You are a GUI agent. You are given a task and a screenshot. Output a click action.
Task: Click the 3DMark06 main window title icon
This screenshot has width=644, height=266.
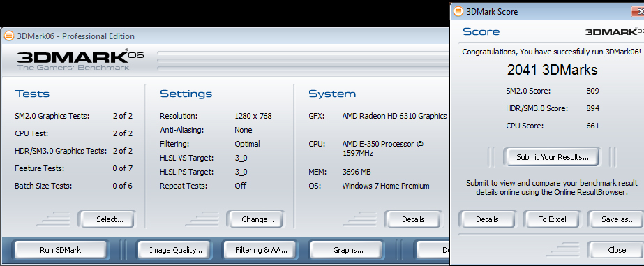tap(8, 36)
